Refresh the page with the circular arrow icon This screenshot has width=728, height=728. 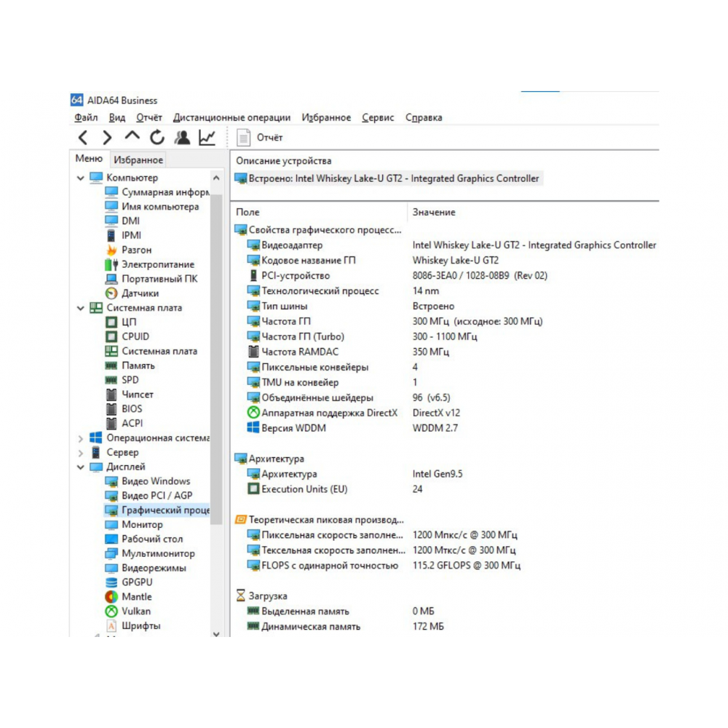click(157, 138)
